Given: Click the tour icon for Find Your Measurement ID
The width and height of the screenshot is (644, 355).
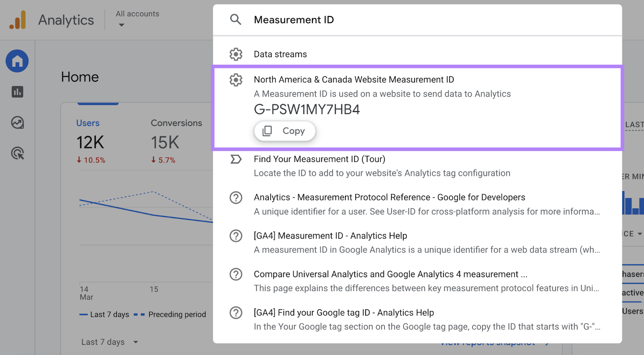Looking at the screenshot, I should click(x=236, y=159).
